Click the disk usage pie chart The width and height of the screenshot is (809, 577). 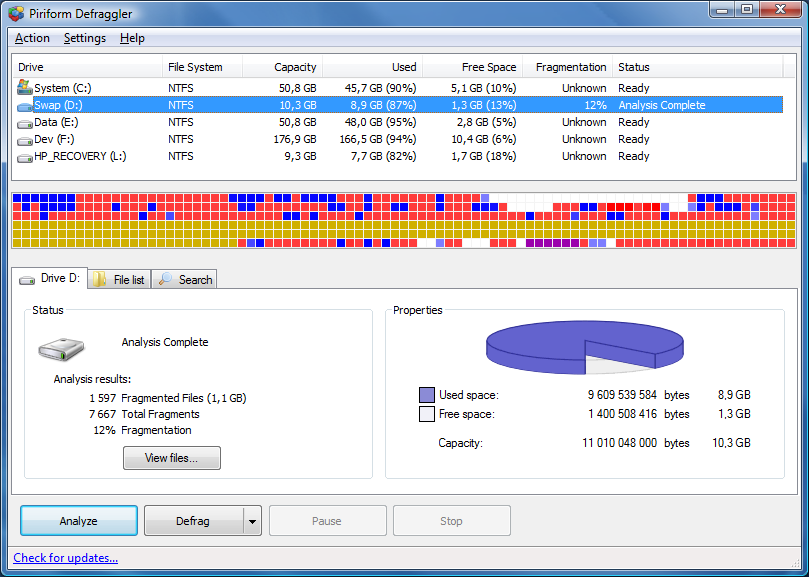pyautogui.click(x=585, y=347)
